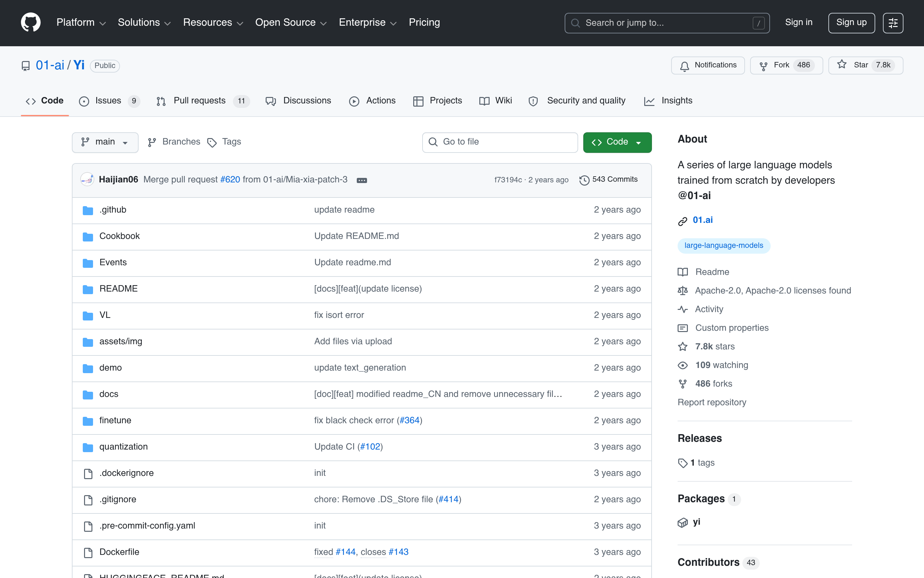Expand the commit message ellipsis icon
924x578 pixels.
point(362,180)
